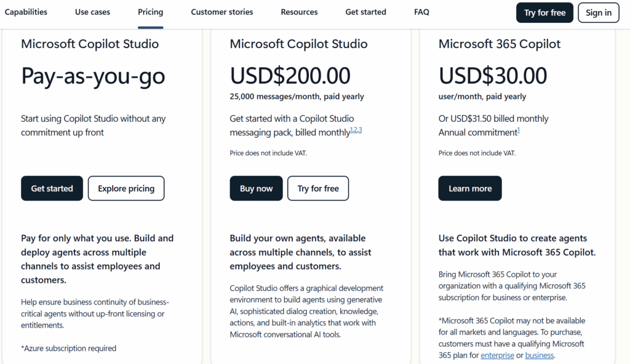Open Customer stories from the navigation

tap(222, 12)
